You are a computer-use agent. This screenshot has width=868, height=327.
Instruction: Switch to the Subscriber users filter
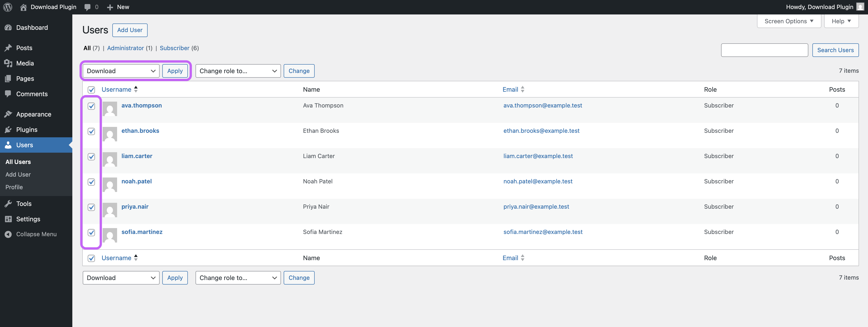(x=175, y=48)
